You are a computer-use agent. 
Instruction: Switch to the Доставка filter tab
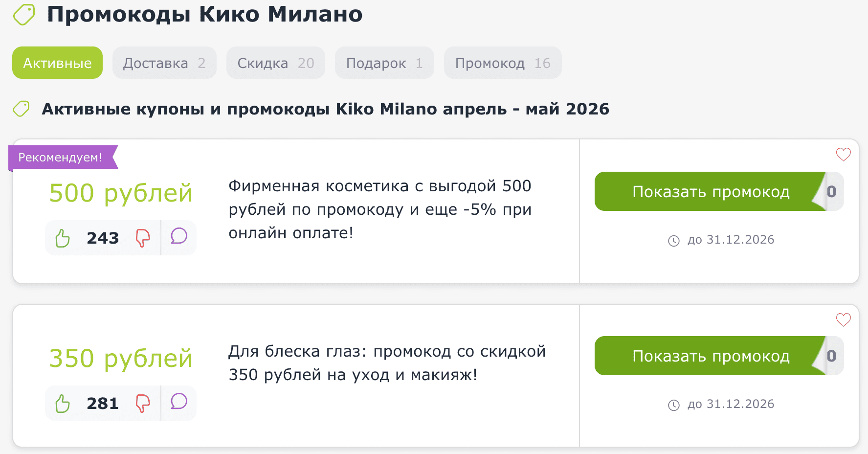coord(164,63)
